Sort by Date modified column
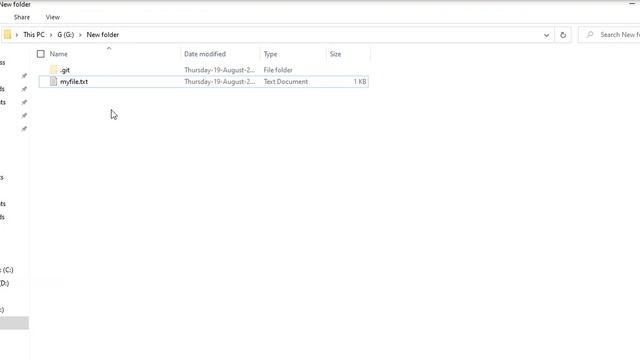The height and width of the screenshot is (360, 640). (x=205, y=54)
